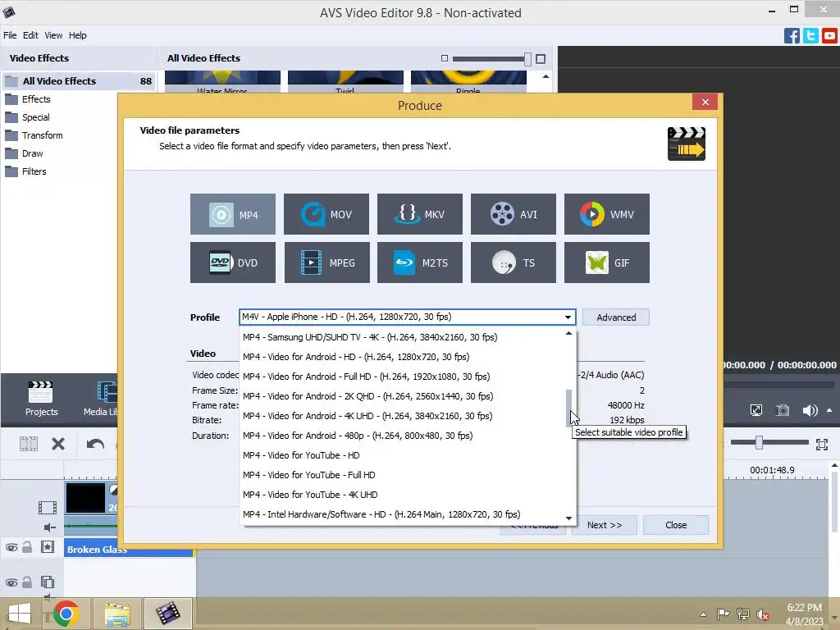Open File Explorer from the taskbar
840x630 pixels.
[117, 614]
